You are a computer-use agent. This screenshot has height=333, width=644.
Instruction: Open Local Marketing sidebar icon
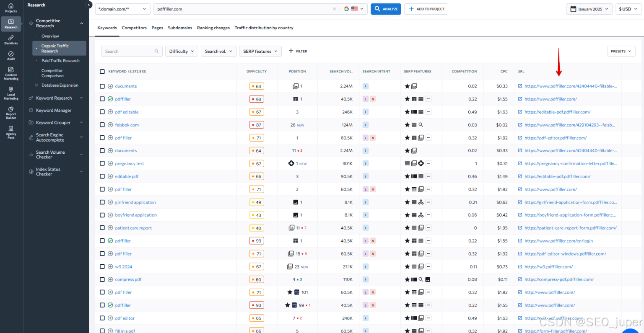[x=11, y=93]
